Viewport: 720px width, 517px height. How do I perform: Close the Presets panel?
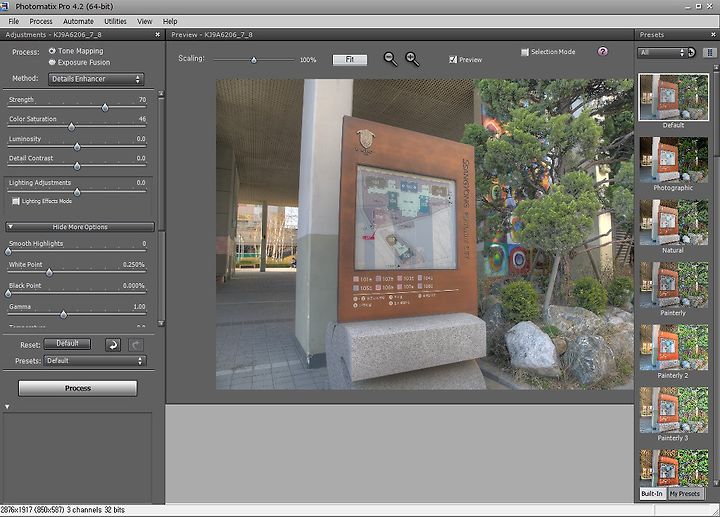pyautogui.click(x=713, y=34)
